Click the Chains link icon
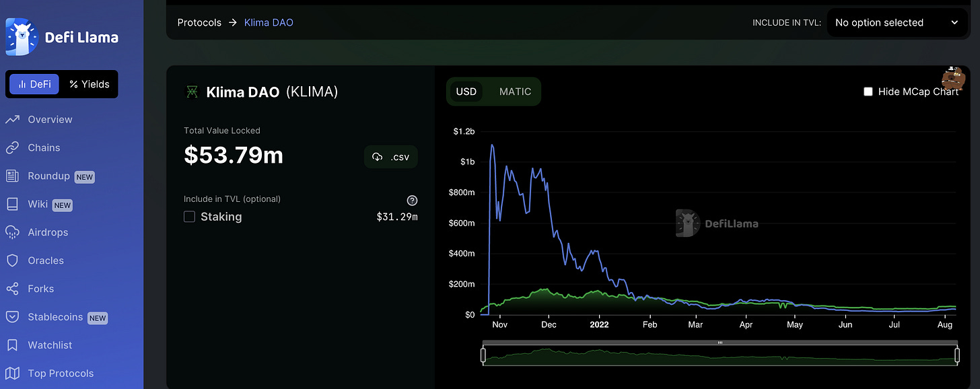The height and width of the screenshot is (389, 980). [x=12, y=147]
